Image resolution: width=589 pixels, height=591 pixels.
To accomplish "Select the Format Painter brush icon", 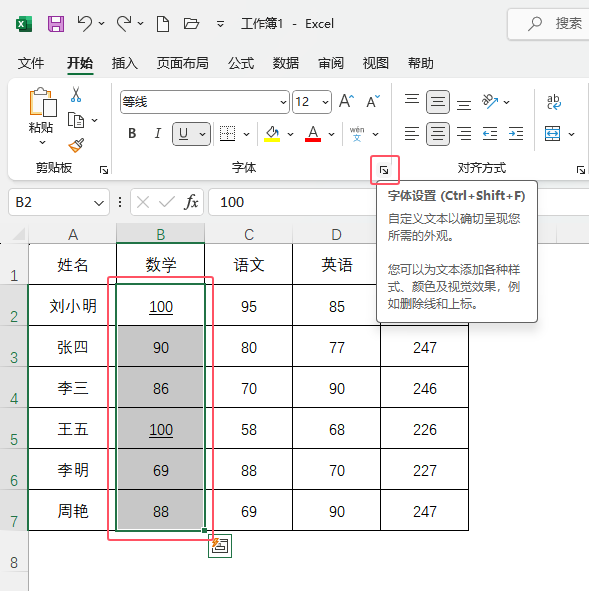I will coord(76,145).
